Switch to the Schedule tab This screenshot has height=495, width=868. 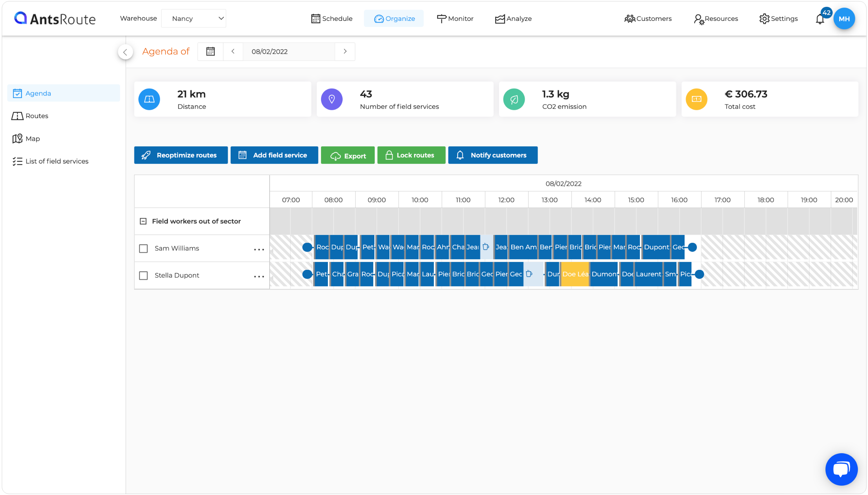click(x=332, y=18)
